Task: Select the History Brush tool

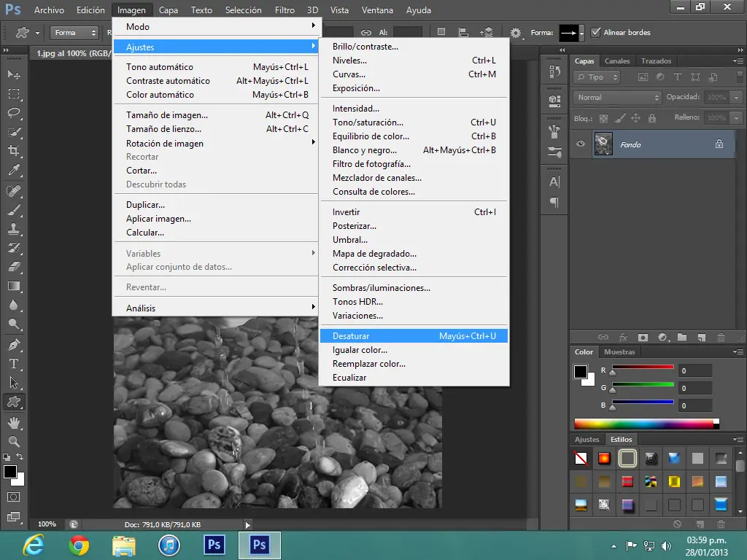Action: pyautogui.click(x=14, y=248)
